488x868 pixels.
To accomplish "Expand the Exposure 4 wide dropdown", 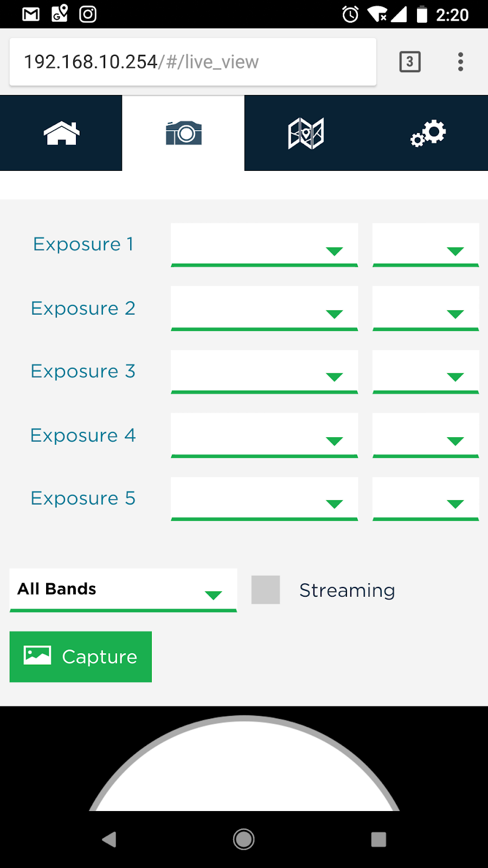I will (265, 435).
